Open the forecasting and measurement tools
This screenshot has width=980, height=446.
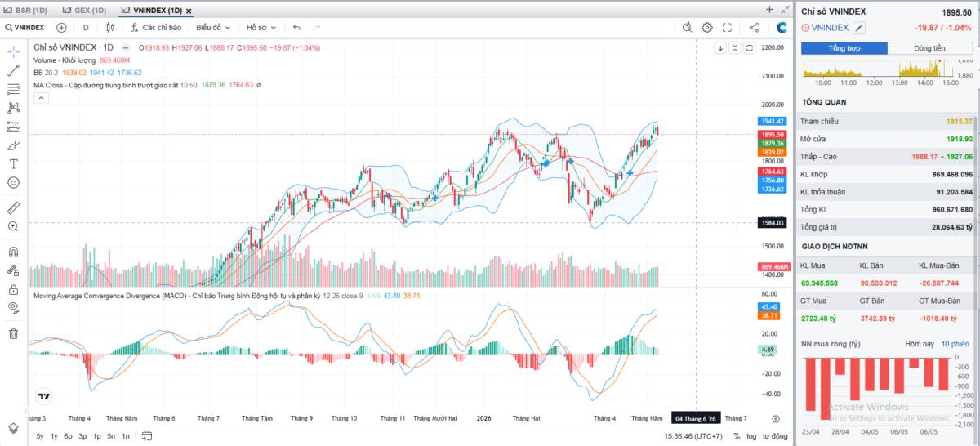click(13, 126)
